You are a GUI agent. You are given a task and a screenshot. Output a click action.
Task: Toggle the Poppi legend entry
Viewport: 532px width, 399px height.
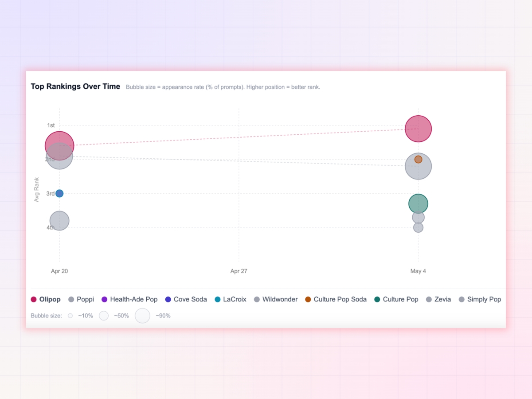(x=81, y=299)
